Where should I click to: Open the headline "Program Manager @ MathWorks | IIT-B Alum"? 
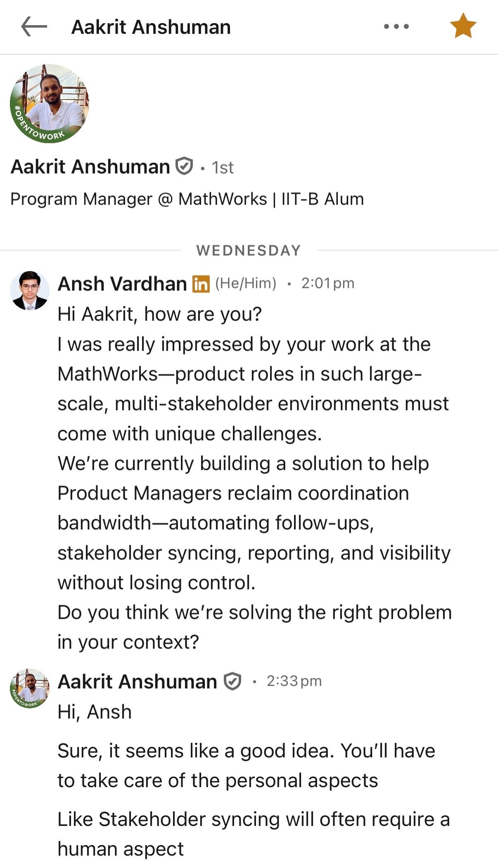[187, 199]
